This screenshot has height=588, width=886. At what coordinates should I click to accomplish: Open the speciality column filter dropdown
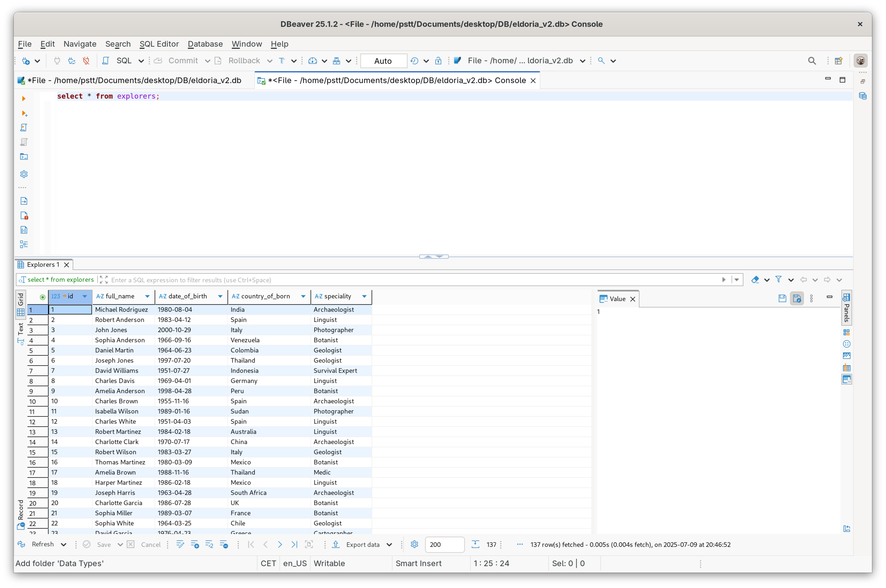pos(364,297)
